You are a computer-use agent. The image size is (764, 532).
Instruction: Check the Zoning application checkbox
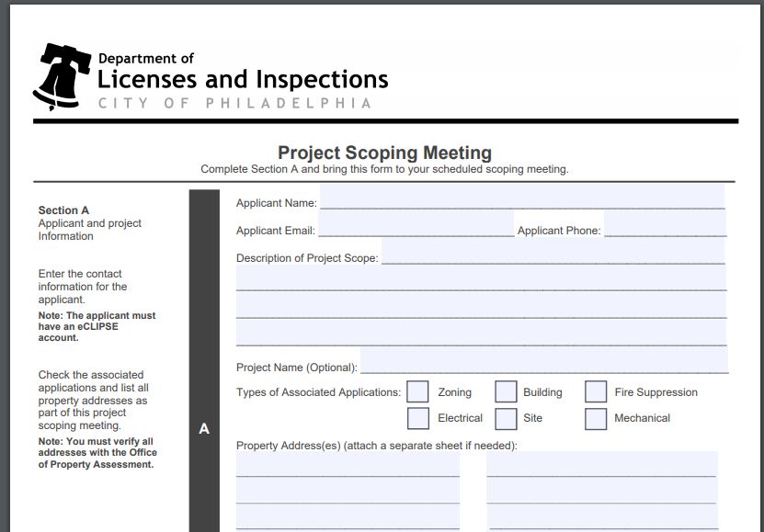[x=417, y=391]
